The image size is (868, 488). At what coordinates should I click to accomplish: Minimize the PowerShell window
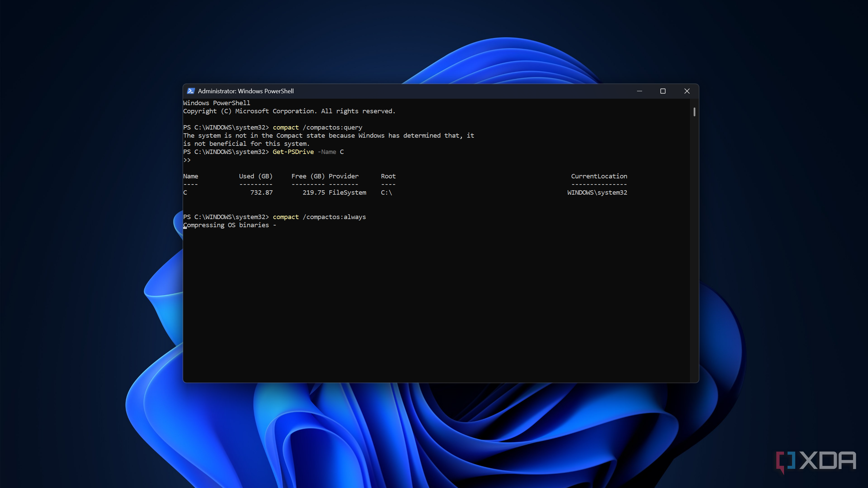639,91
